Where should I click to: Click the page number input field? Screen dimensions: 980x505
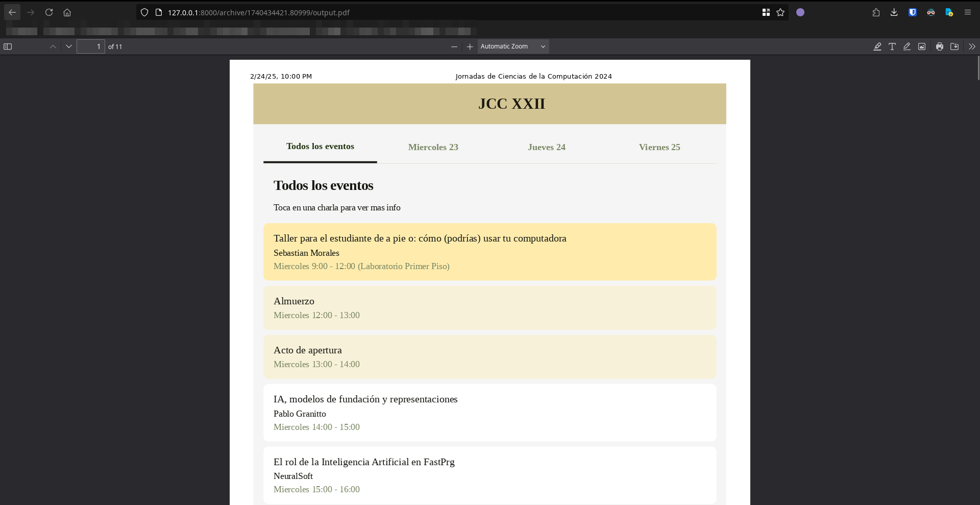91,46
